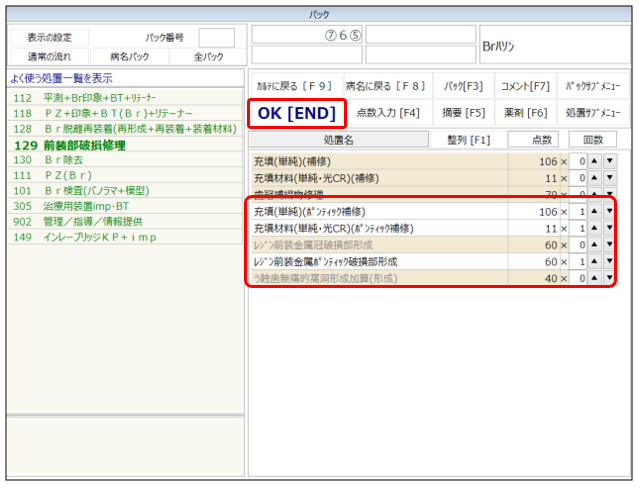Open 点数入力 [F4]
This screenshot has width=640, height=490.
[388, 113]
